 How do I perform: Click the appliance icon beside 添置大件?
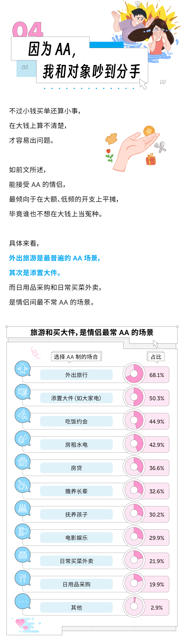tap(22, 392)
